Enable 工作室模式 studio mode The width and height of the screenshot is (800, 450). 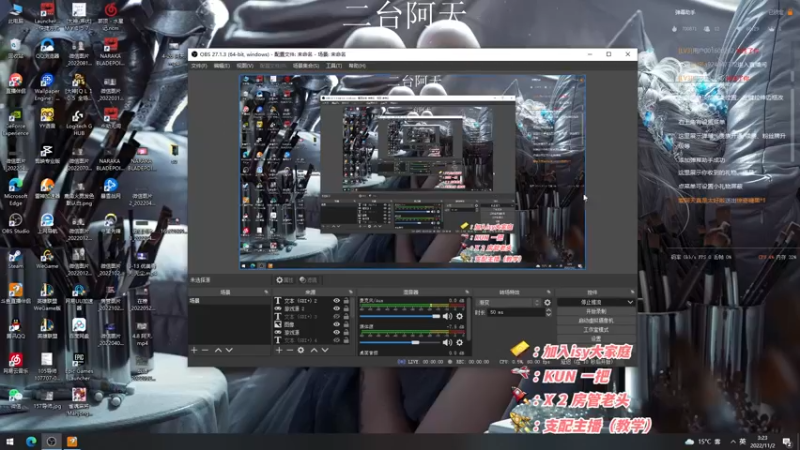click(x=596, y=330)
